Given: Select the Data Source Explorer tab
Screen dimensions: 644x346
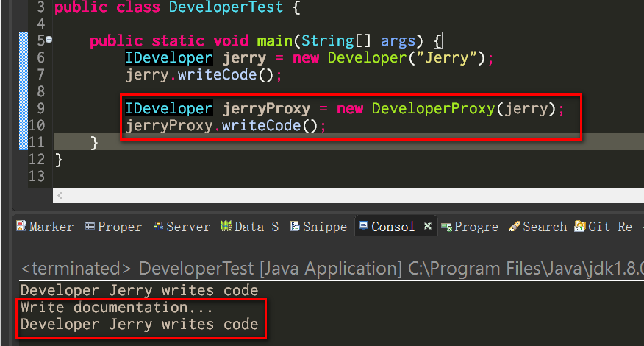Looking at the screenshot, I should [250, 226].
